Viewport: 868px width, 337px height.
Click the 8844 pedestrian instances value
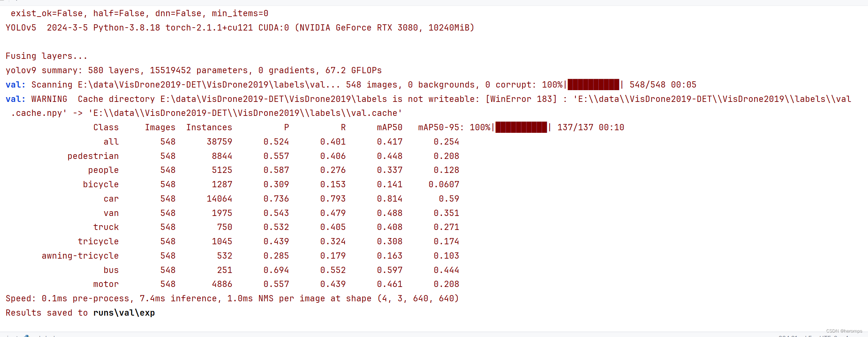click(222, 156)
